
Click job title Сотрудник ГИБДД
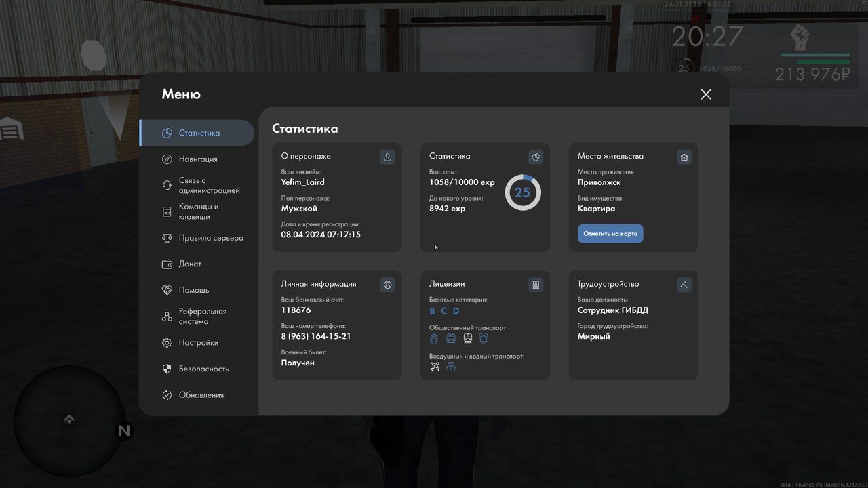pyautogui.click(x=613, y=310)
